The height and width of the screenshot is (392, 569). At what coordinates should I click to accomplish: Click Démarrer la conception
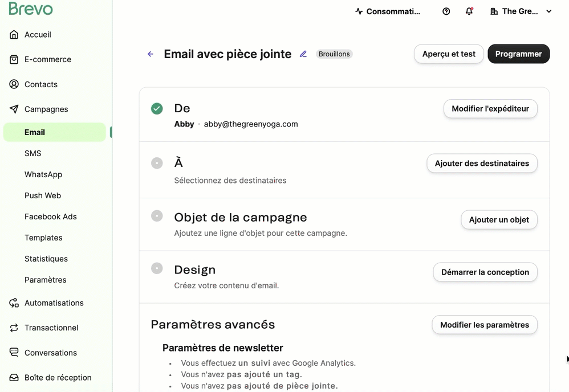click(x=485, y=272)
